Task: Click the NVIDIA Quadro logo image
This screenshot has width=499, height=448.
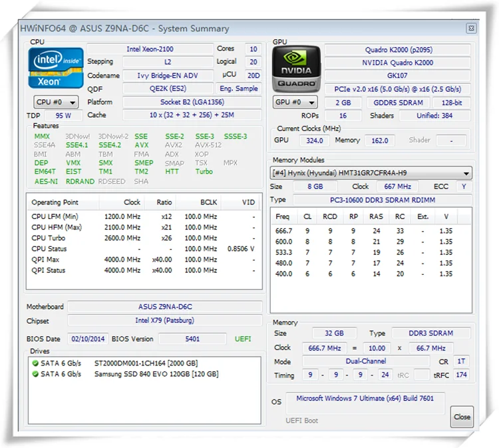Action: click(297, 69)
